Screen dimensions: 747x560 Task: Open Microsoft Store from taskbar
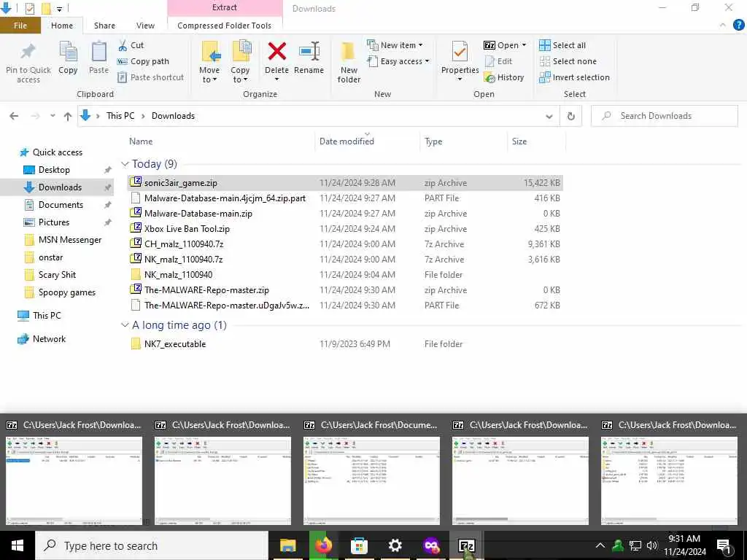(x=359, y=545)
